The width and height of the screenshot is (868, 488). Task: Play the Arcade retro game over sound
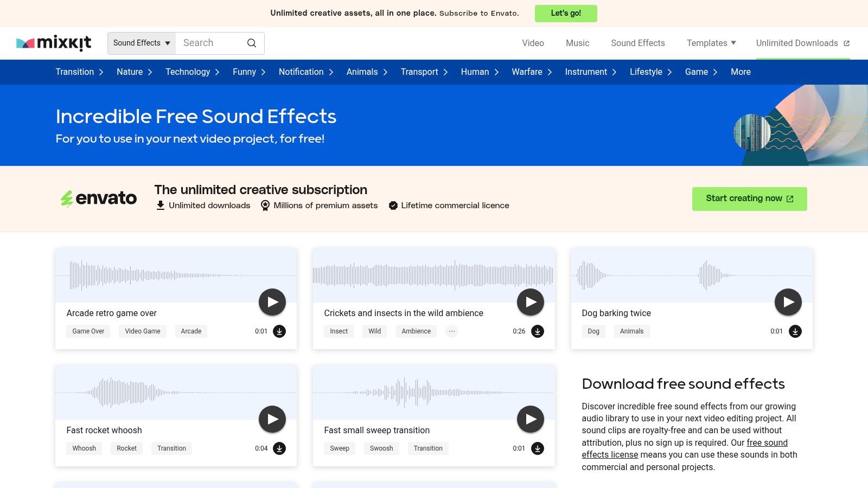click(x=272, y=301)
